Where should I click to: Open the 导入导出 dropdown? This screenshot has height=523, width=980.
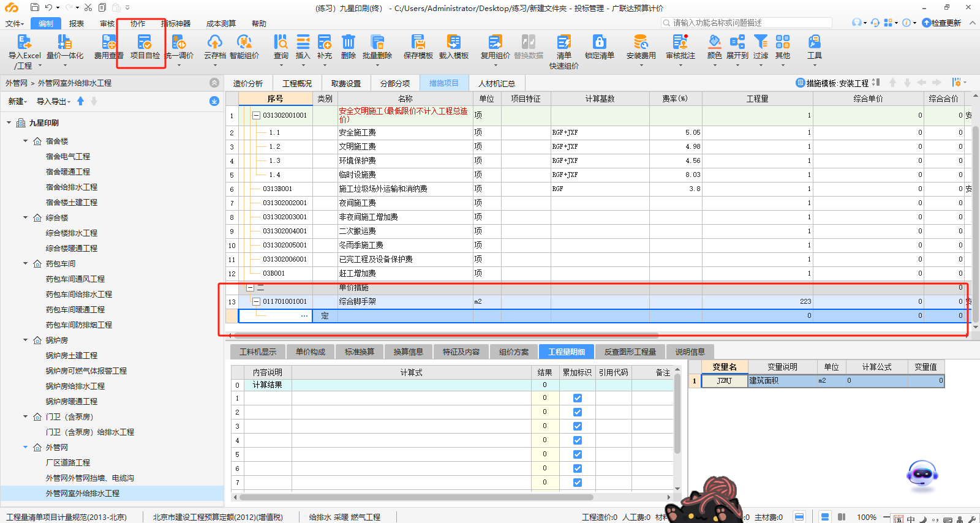click(53, 101)
